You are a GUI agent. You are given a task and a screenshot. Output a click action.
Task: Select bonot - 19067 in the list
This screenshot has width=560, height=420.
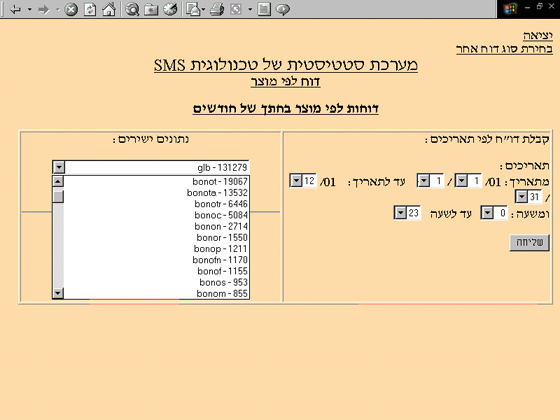[x=156, y=181]
